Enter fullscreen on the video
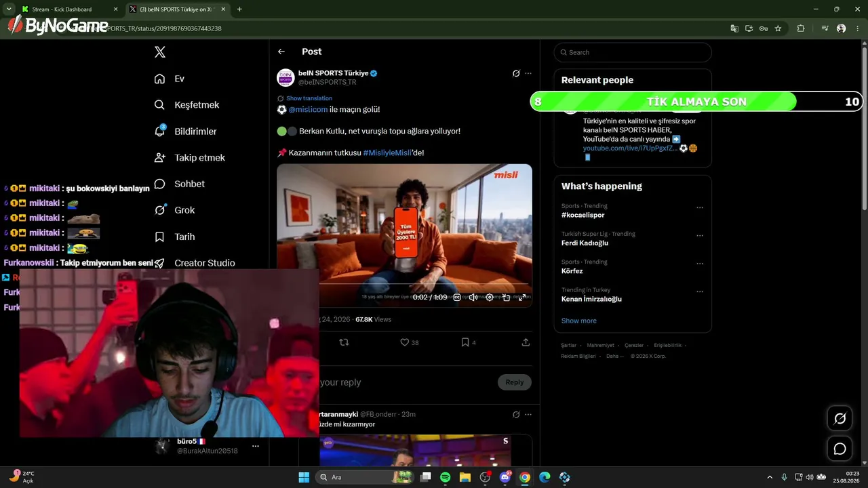 click(521, 298)
